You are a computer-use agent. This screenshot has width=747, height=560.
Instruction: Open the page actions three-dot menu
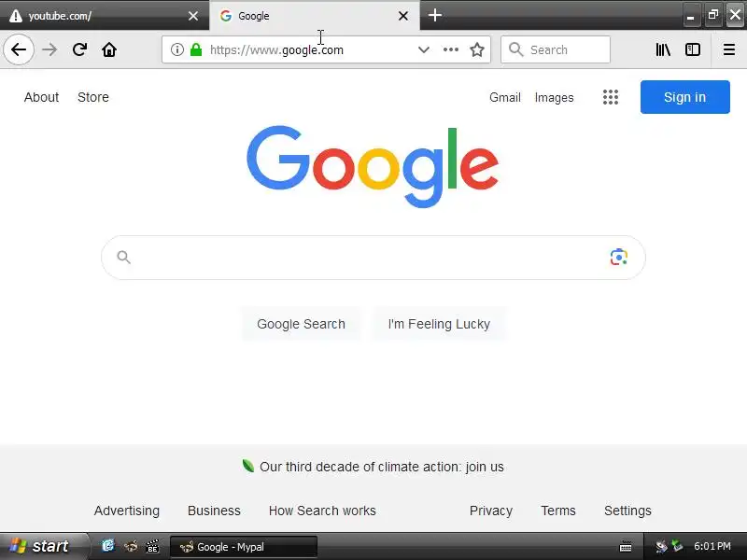click(451, 49)
